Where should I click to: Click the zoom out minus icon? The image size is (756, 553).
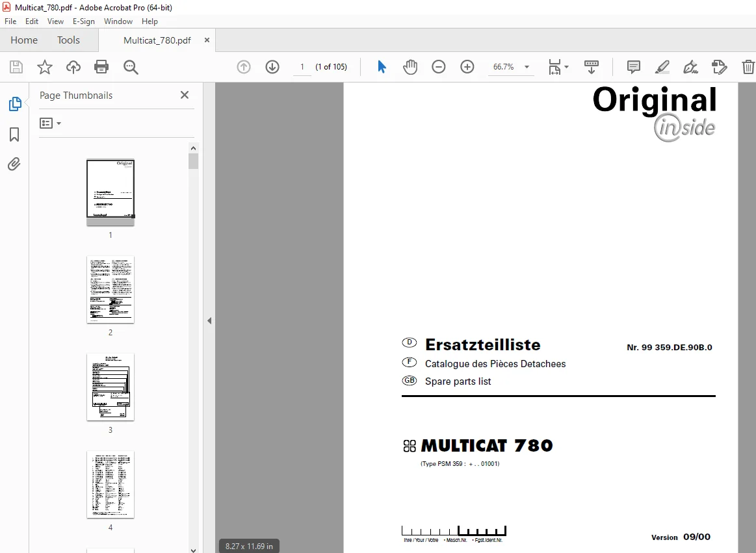tap(439, 66)
